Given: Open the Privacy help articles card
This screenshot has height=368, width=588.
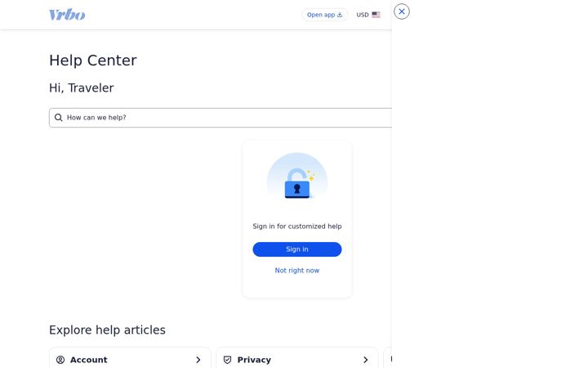Looking at the screenshot, I should [x=297, y=359].
